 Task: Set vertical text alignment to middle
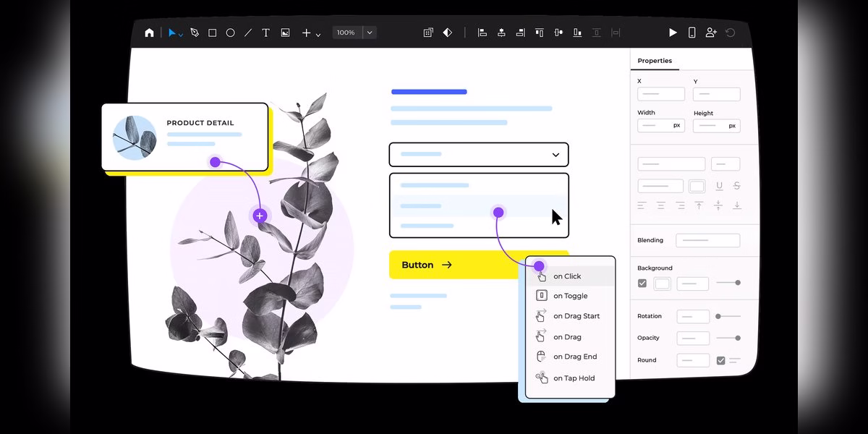coord(718,205)
